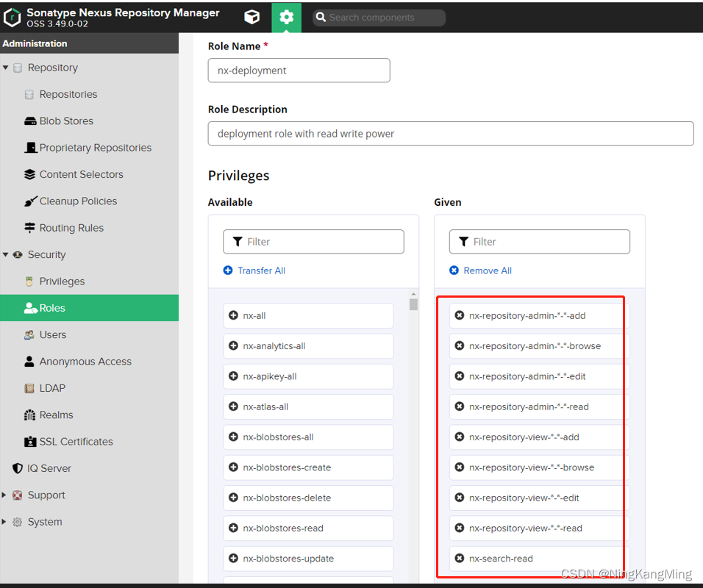Remove nx-repository-admin-*-*-add with x icon

(x=460, y=315)
